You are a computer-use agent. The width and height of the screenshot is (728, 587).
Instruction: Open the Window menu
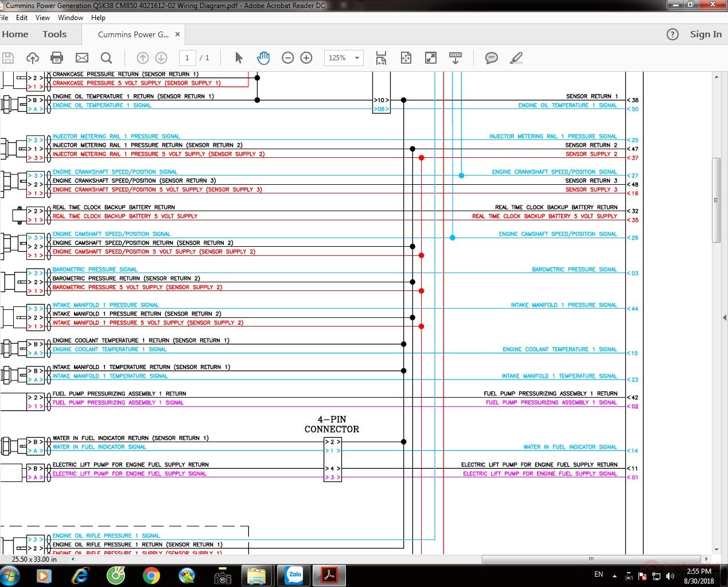(x=70, y=18)
